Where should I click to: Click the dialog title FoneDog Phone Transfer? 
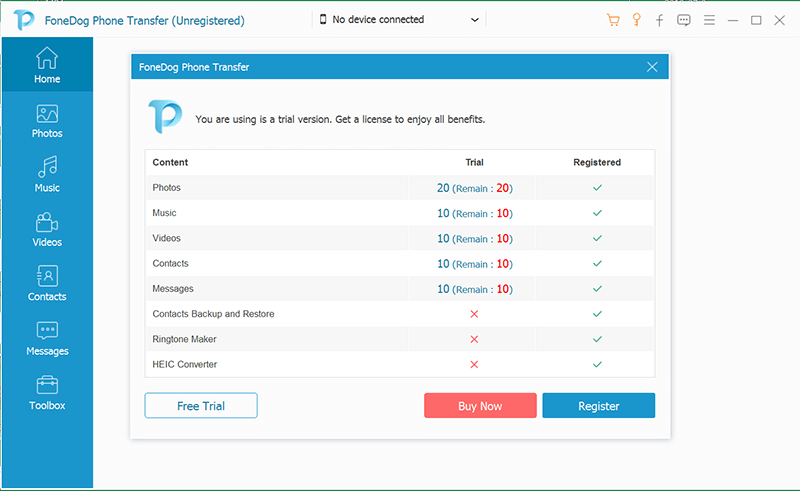coord(194,67)
